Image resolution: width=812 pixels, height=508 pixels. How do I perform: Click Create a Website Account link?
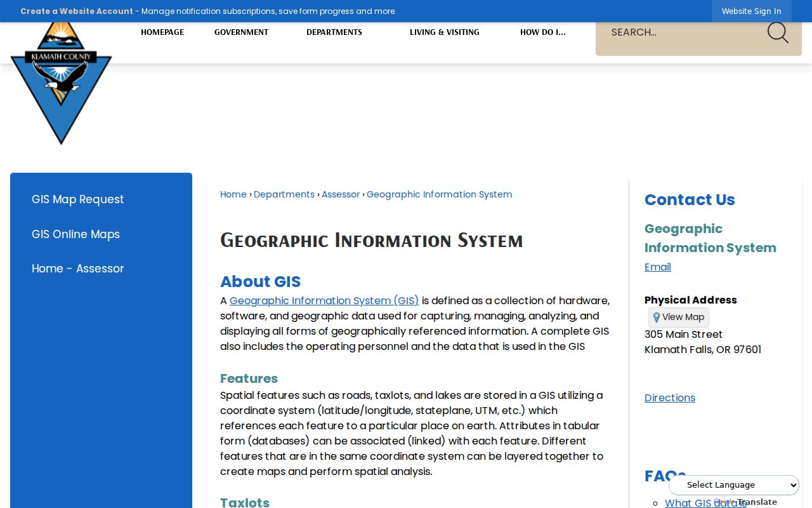[x=77, y=11]
